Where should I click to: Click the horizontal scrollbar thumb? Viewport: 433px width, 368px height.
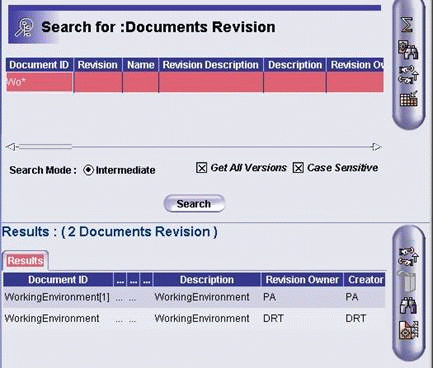pos(45,147)
